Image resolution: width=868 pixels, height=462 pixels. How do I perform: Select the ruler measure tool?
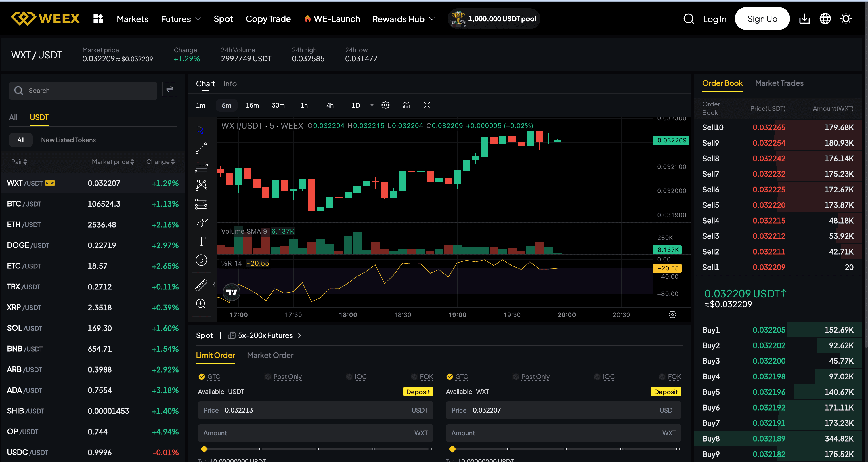pos(201,285)
